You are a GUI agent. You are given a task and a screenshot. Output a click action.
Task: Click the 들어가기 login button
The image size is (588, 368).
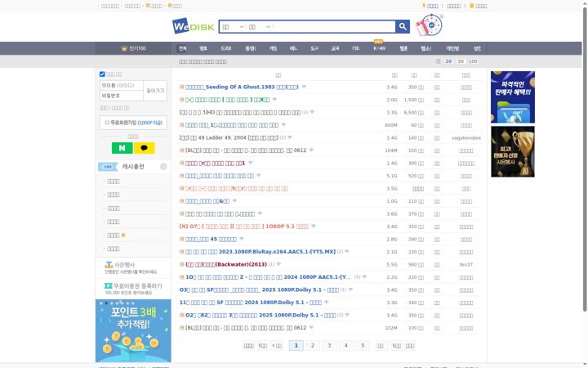[x=155, y=91]
